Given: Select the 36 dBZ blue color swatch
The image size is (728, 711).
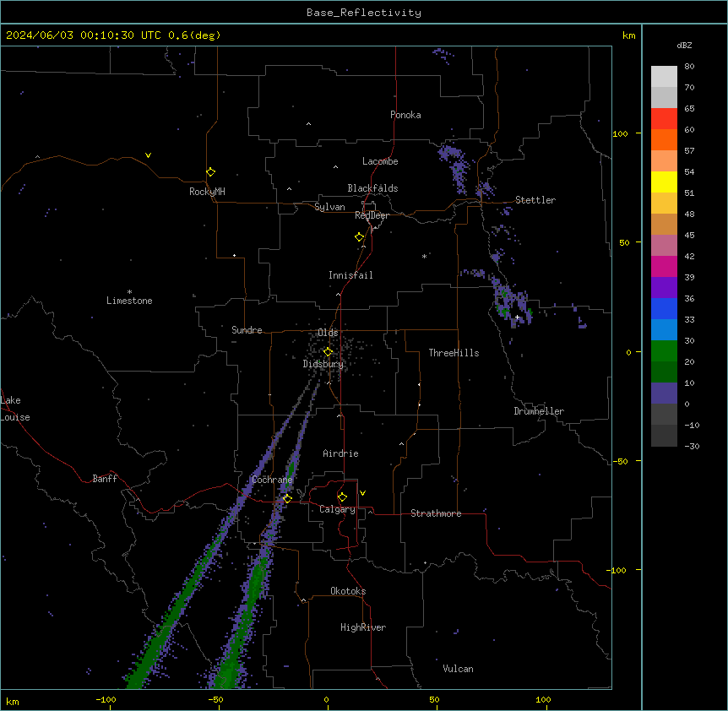Looking at the screenshot, I should (664, 308).
